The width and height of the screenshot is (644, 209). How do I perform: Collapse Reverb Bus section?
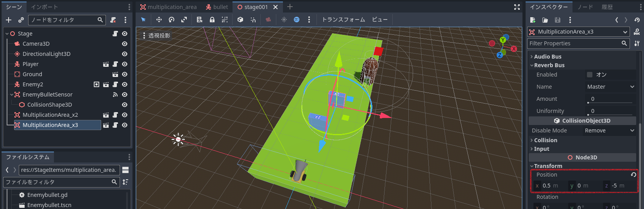pos(531,65)
